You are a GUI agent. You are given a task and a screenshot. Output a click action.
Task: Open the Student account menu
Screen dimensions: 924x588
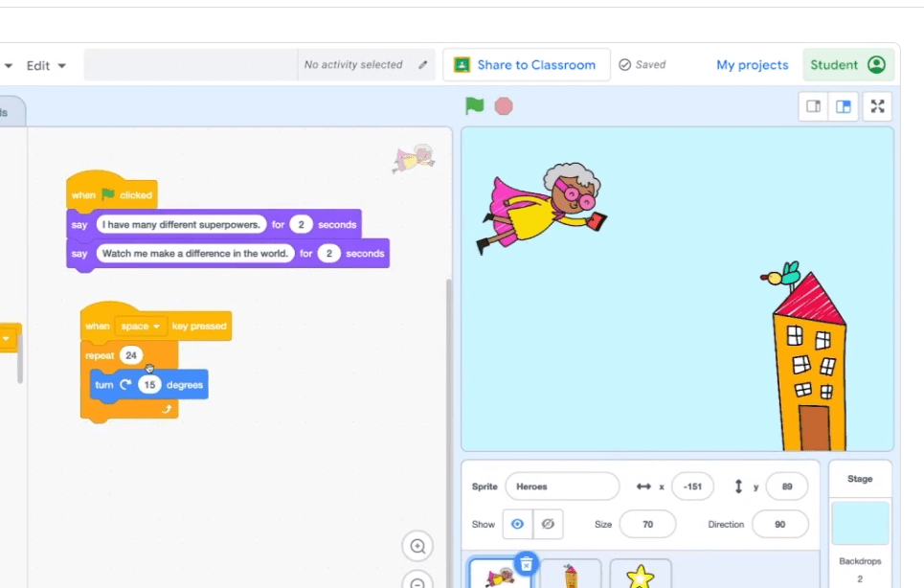[x=848, y=64]
